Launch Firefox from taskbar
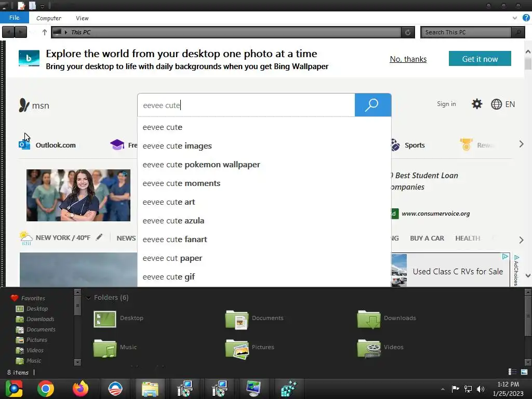 click(x=81, y=389)
